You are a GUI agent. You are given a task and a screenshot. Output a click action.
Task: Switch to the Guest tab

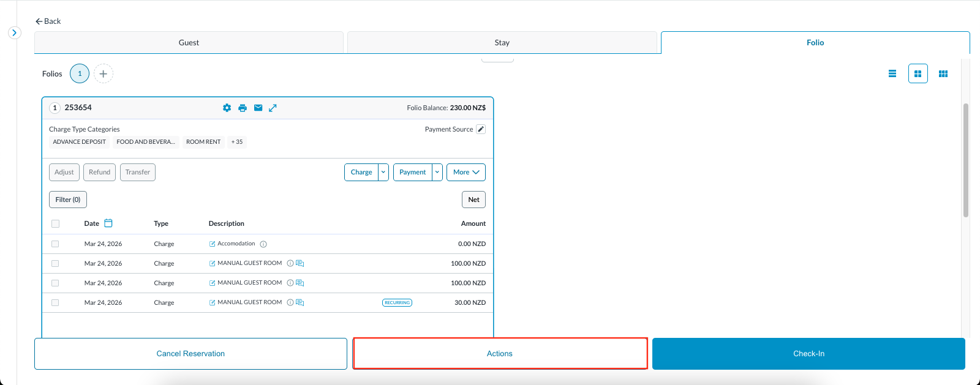click(x=189, y=43)
